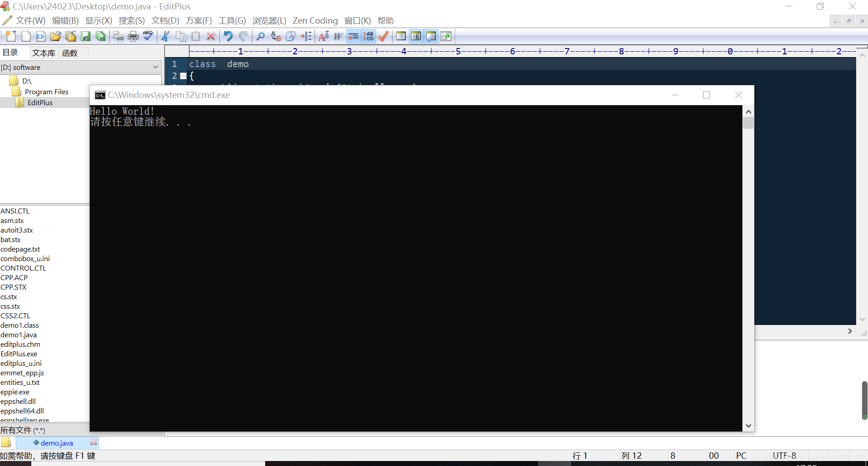Switch to 函数 sidebar tab
868x466 pixels.
(x=70, y=53)
